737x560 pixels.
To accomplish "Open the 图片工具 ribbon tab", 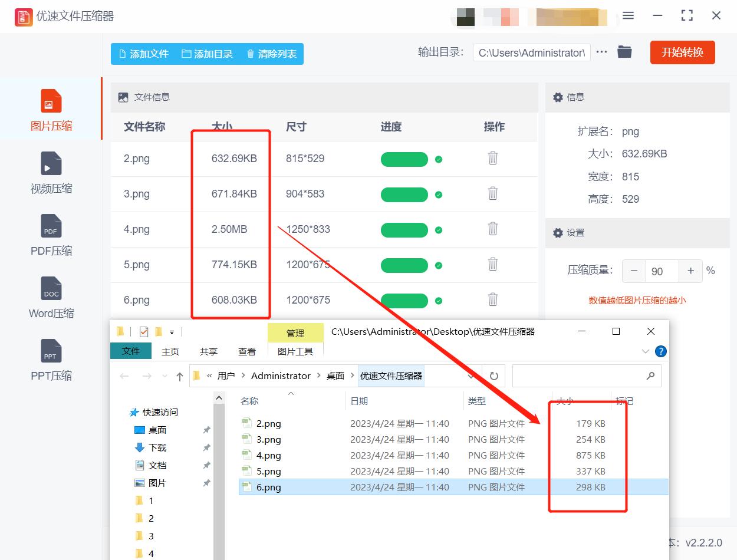I will tap(295, 351).
